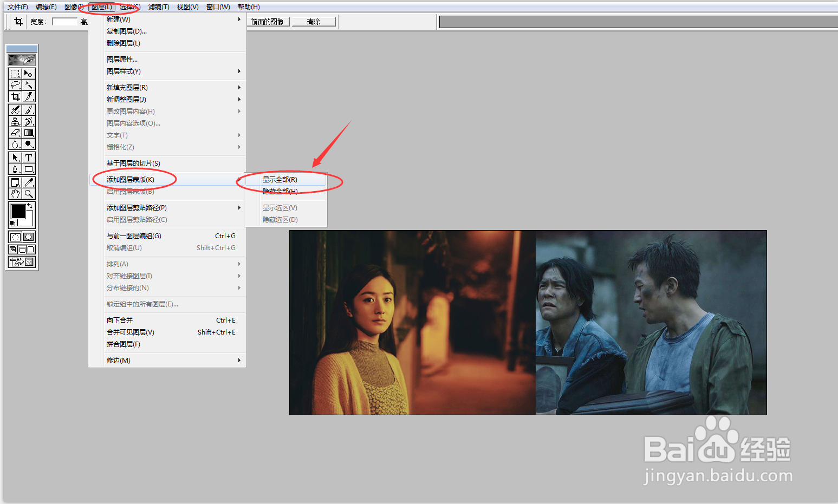Select the Crop tool in toolbox
Viewport: 838px width, 504px height.
(15, 96)
